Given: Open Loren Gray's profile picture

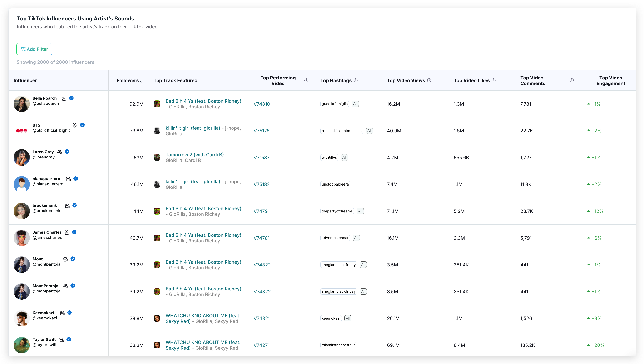Looking at the screenshot, I should point(21,157).
